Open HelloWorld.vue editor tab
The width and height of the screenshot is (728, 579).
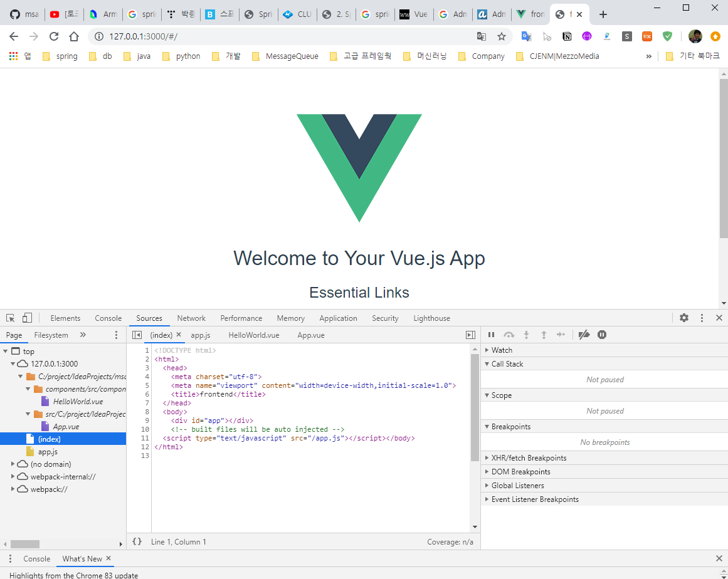click(x=254, y=335)
